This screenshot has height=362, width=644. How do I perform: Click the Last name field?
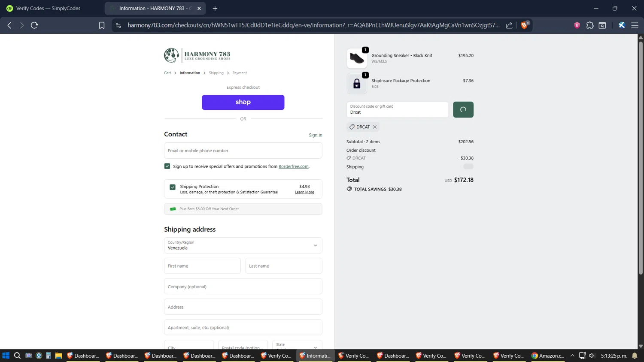tap(284, 266)
